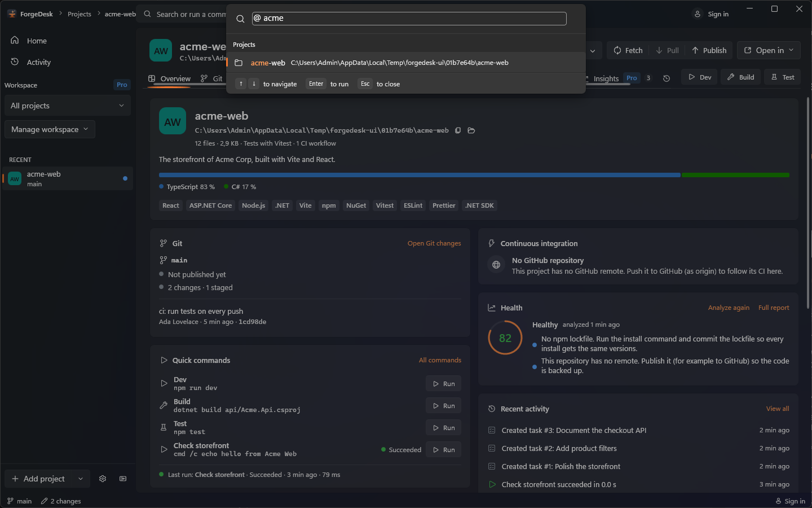Click the Publish button
This screenshot has width=812, height=508.
click(709, 50)
